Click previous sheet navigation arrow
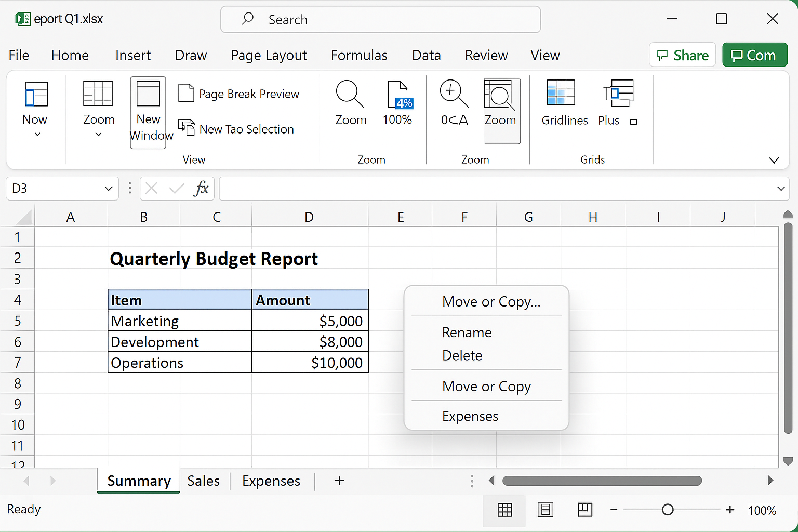 (x=26, y=481)
